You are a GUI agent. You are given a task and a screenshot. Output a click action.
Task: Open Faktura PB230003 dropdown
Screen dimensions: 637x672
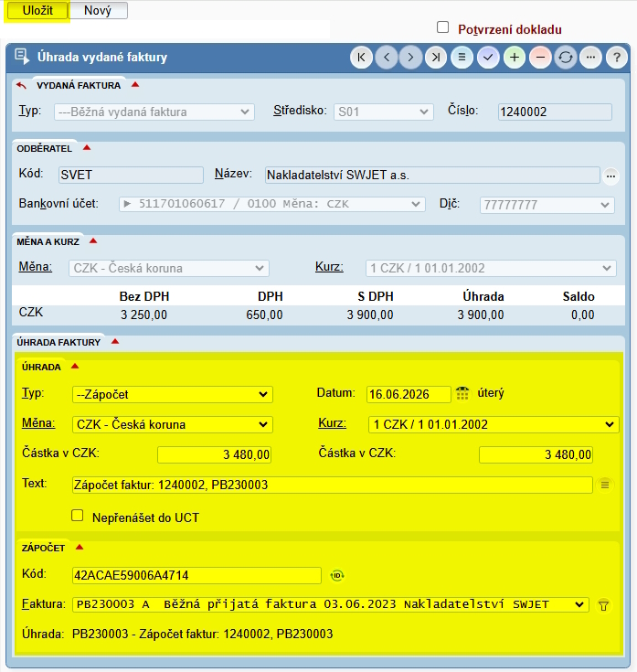coord(331,604)
